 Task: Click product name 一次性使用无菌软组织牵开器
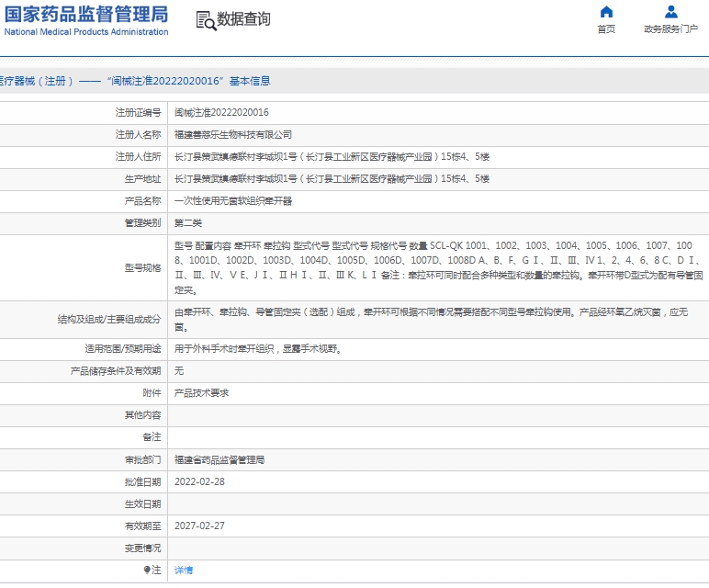tap(233, 201)
